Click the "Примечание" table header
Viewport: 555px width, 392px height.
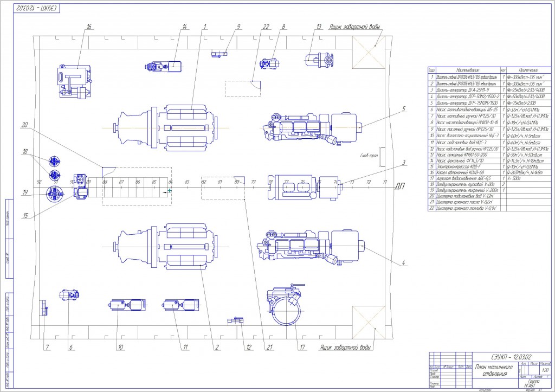(x=528, y=70)
